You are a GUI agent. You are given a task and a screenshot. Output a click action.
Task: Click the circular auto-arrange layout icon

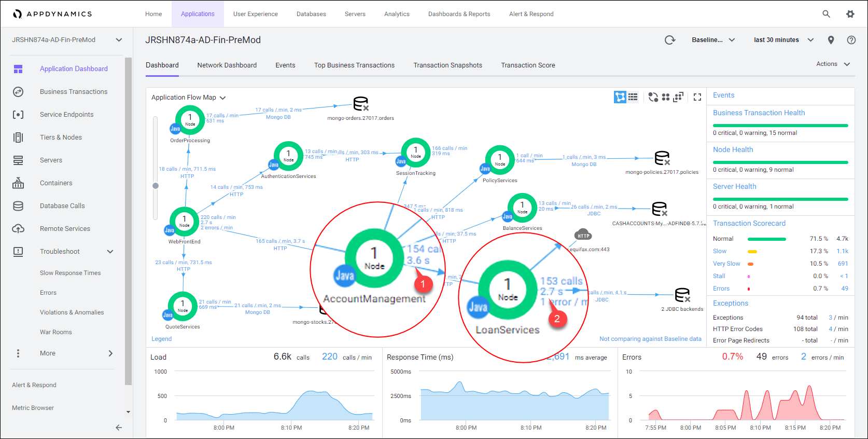click(653, 97)
